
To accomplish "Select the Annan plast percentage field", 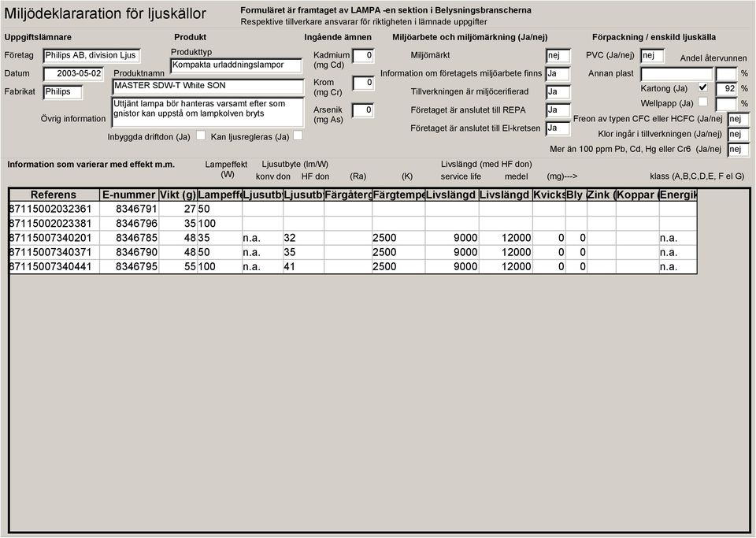I will [x=727, y=74].
